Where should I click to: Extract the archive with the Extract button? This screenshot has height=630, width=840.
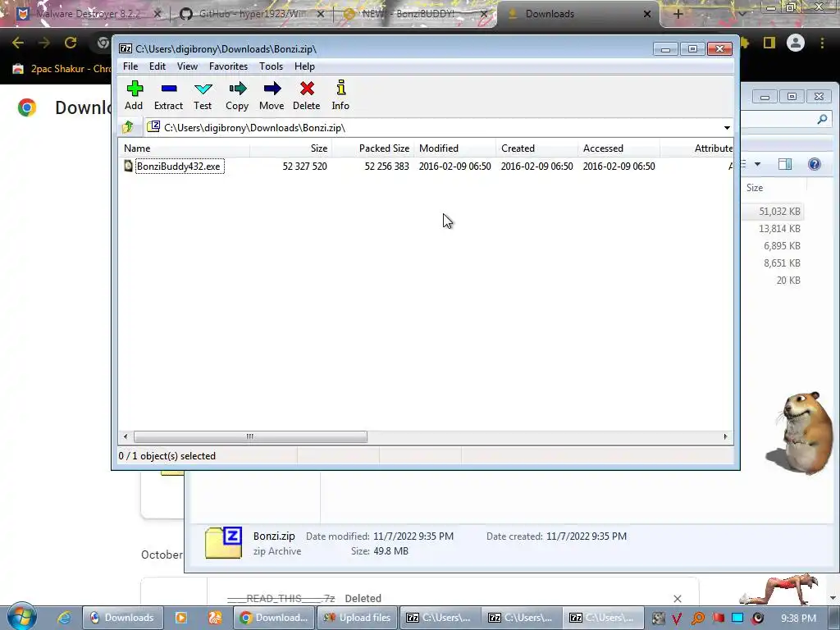pyautogui.click(x=168, y=95)
